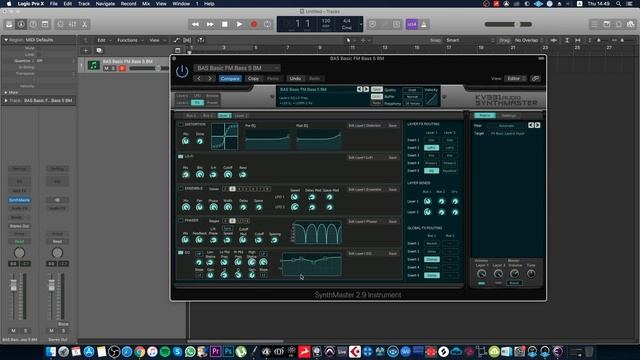
Task: Open the Navigate menu
Action: point(105,4)
